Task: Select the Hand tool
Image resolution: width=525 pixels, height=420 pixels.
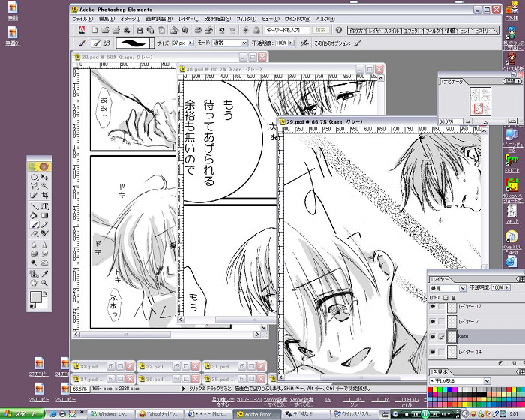Action: [x=34, y=283]
